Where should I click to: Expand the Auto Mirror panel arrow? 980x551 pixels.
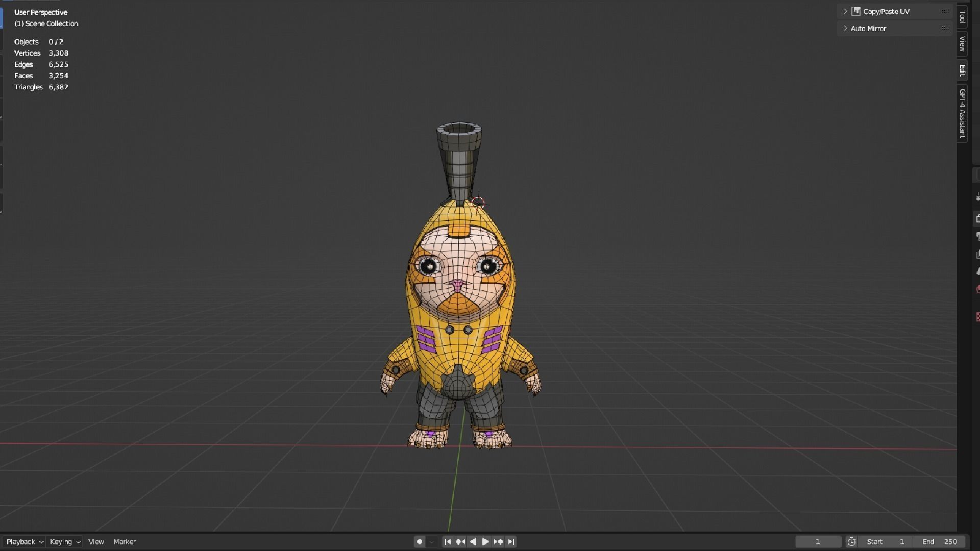[845, 29]
